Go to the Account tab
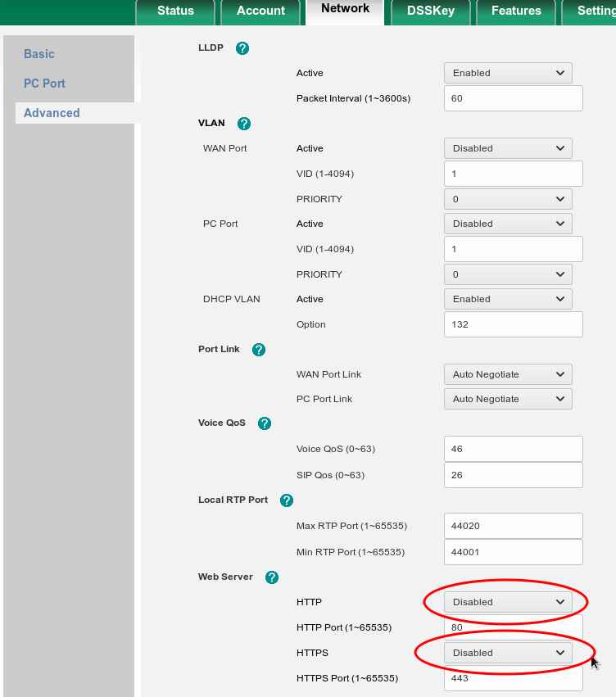616x697 pixels. pos(260,11)
